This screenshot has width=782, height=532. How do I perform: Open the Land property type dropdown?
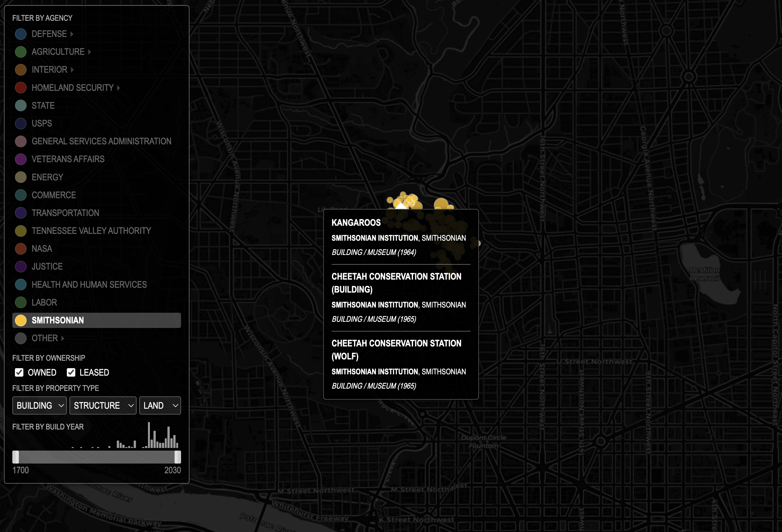click(160, 405)
